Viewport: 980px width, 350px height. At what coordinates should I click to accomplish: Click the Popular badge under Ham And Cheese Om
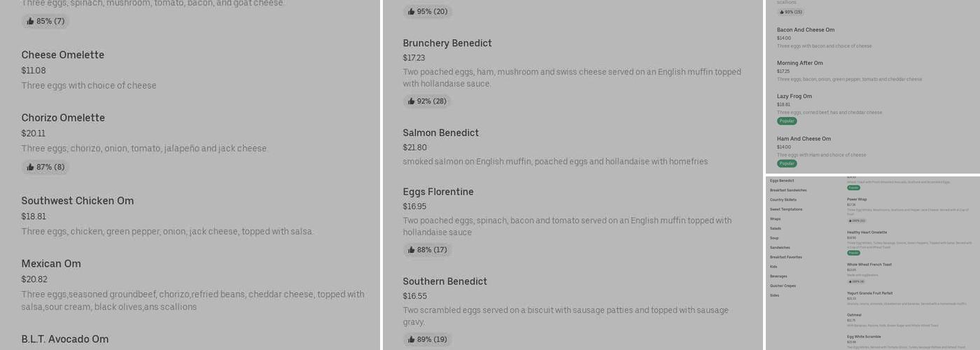click(x=787, y=163)
